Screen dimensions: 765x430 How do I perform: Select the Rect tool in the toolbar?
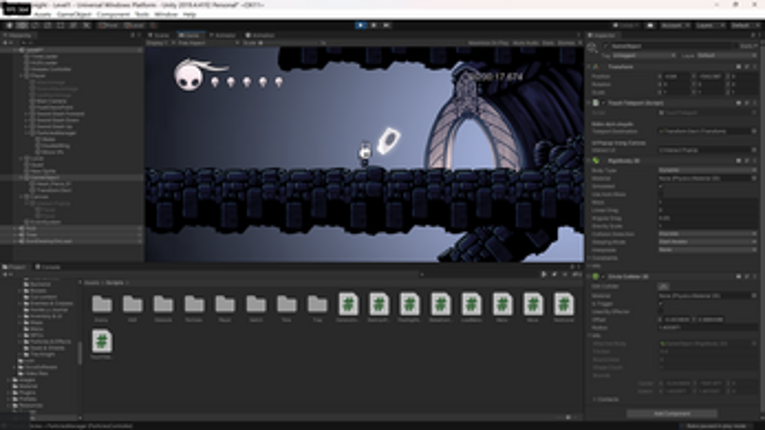coord(60,25)
